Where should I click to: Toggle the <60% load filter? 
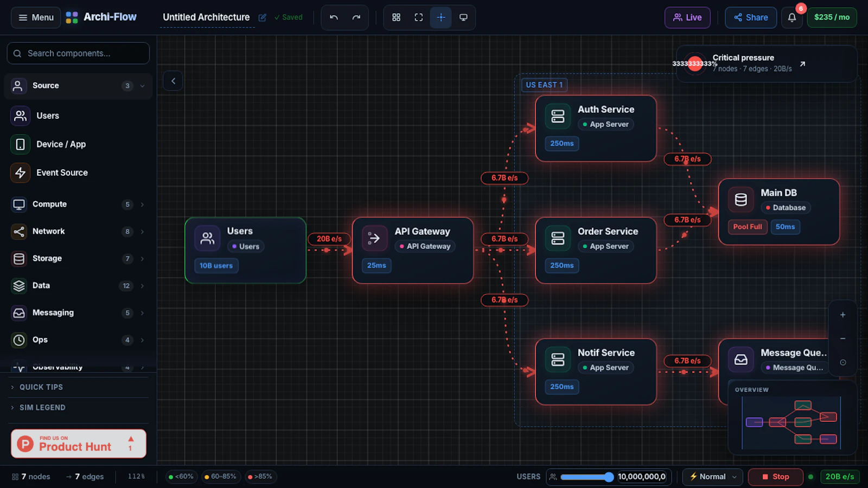click(181, 477)
